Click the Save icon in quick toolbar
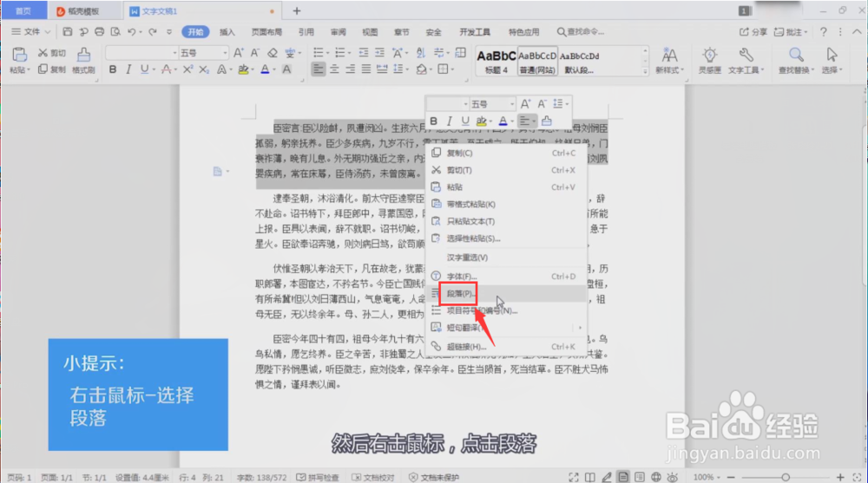The image size is (868, 483). tap(67, 32)
